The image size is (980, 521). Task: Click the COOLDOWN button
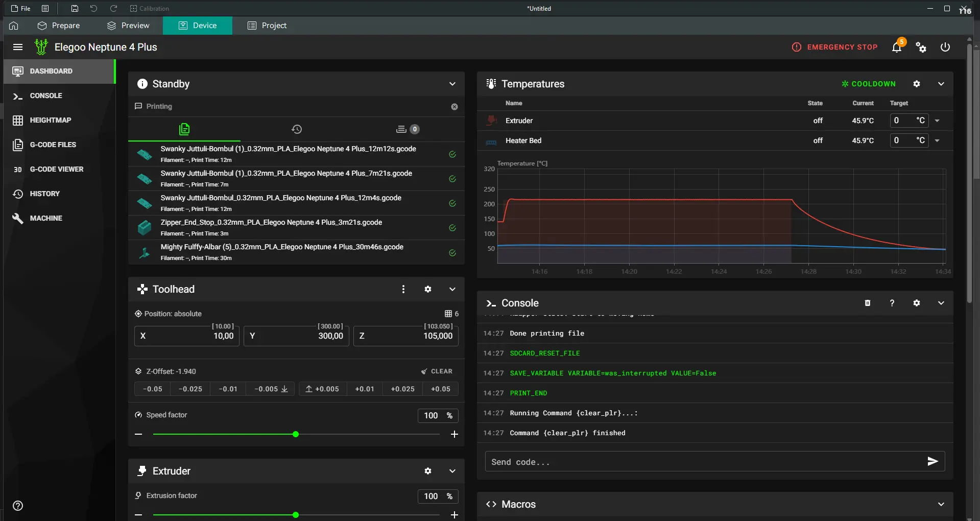pyautogui.click(x=869, y=84)
